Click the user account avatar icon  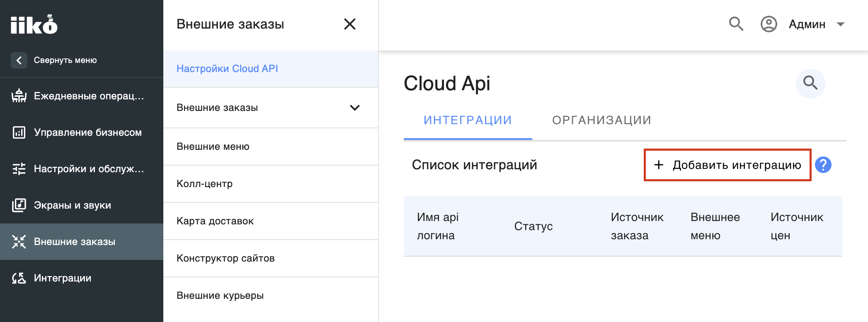point(769,24)
